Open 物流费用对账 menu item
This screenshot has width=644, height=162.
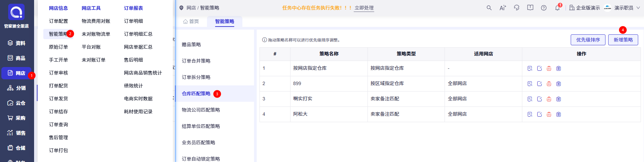coord(96,21)
